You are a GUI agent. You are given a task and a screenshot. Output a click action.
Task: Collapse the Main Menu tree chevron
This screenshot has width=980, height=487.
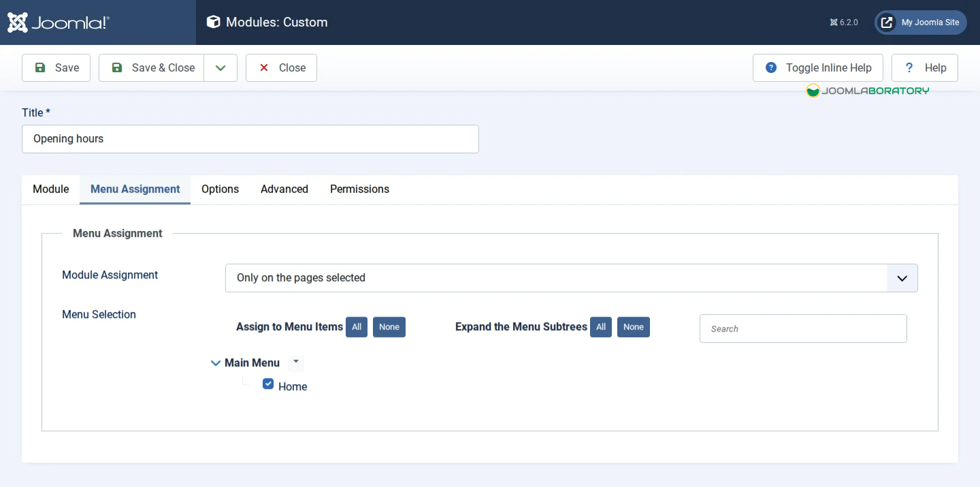click(x=216, y=363)
